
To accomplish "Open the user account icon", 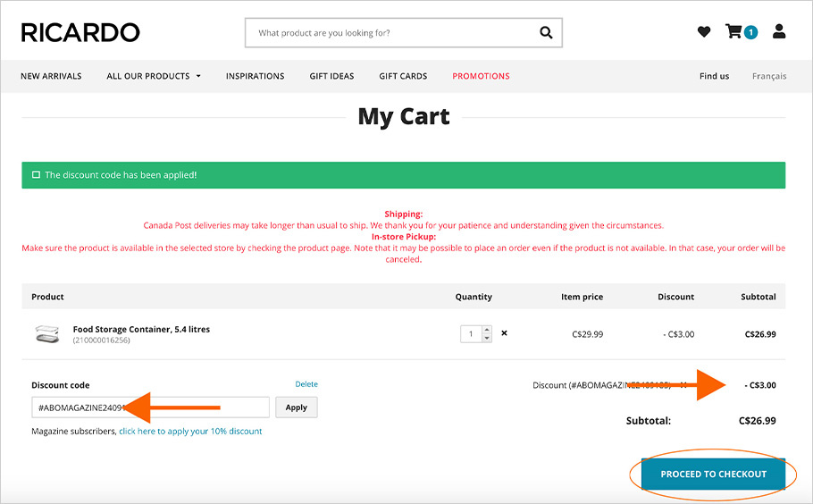I will click(779, 31).
